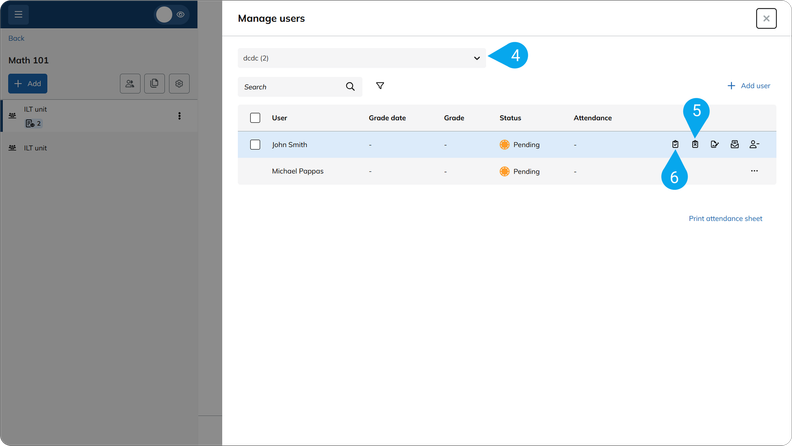The image size is (792, 446).
Task: Open the Print attendance sheet link
Action: 725,218
